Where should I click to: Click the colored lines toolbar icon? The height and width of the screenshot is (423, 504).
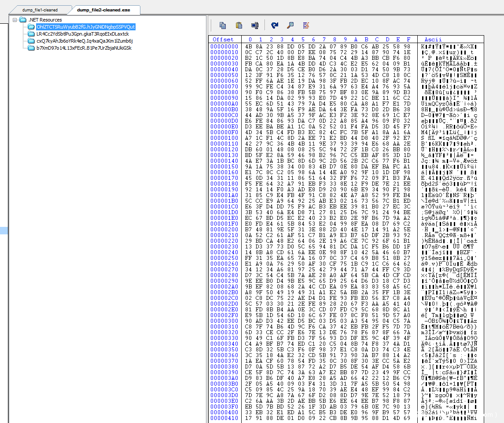(306, 26)
